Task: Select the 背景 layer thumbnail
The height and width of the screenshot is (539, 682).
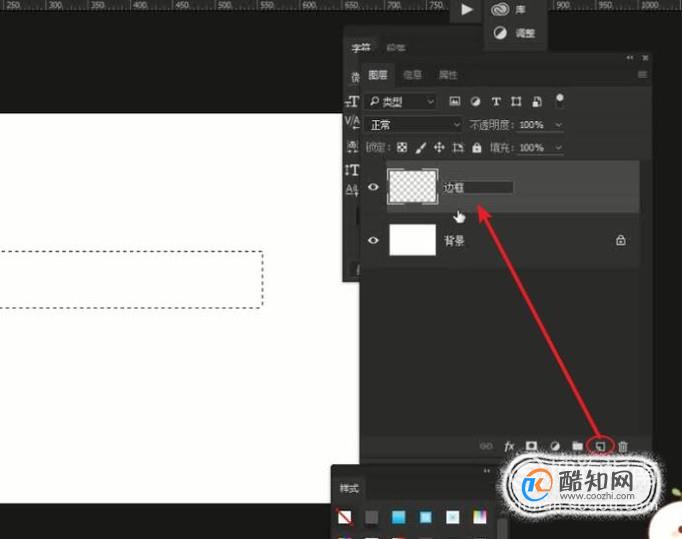Action: pyautogui.click(x=412, y=240)
